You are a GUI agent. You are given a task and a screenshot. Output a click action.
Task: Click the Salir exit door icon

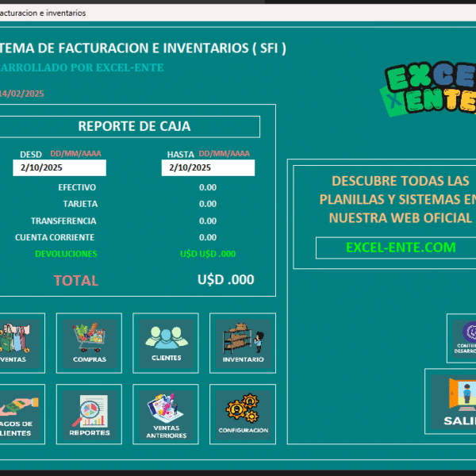(x=459, y=400)
